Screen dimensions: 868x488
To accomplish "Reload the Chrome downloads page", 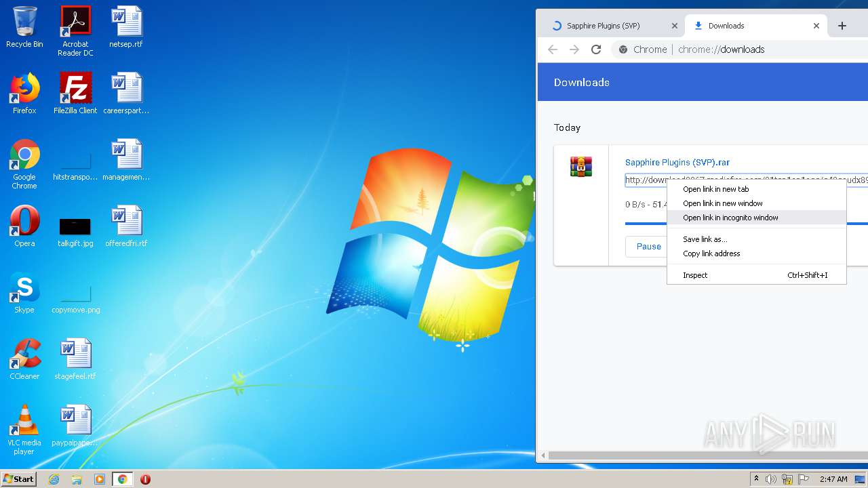I will click(596, 49).
